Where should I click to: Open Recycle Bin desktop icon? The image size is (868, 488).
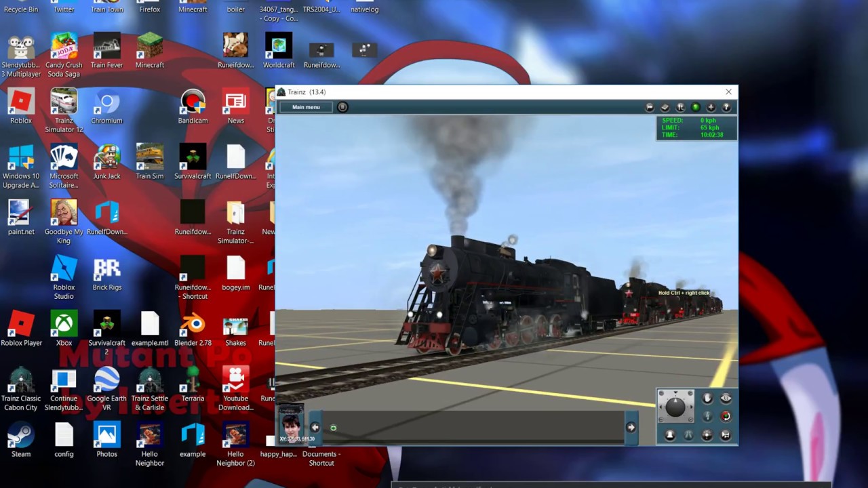tap(21, 7)
